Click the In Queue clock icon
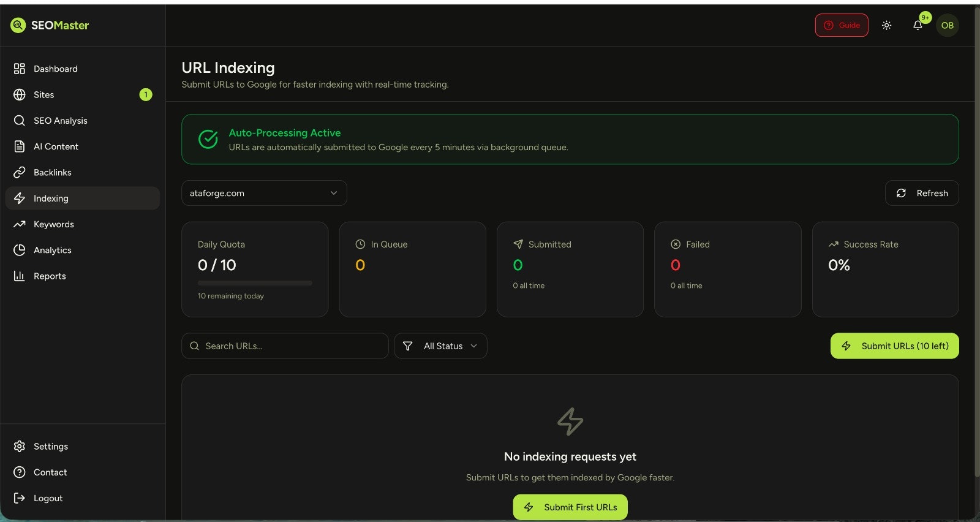This screenshot has height=522, width=980. tap(360, 244)
